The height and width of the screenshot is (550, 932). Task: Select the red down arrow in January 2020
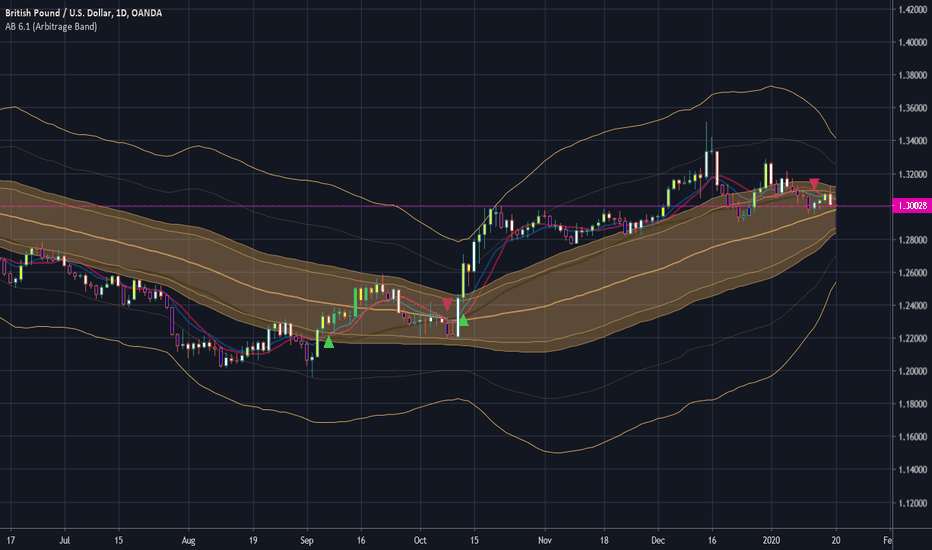[815, 184]
